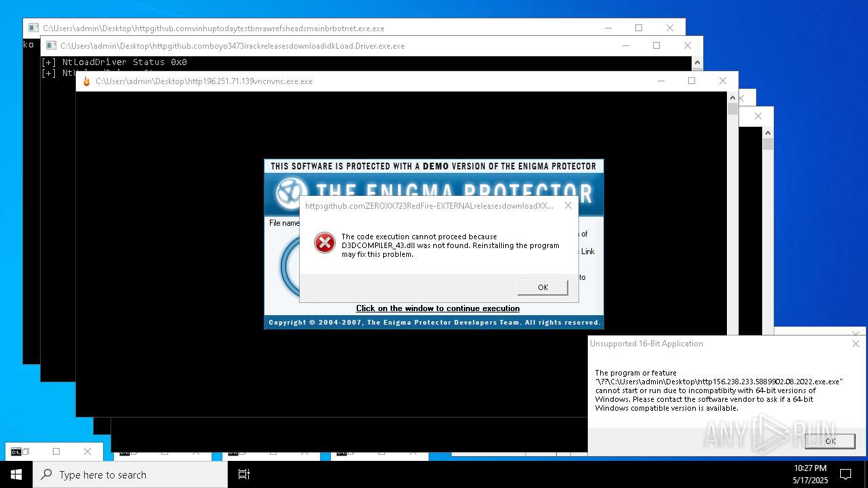This screenshot has height=488, width=868.
Task: Click the D3DCOMPILER_43.dll not found message text
Action: (x=450, y=245)
